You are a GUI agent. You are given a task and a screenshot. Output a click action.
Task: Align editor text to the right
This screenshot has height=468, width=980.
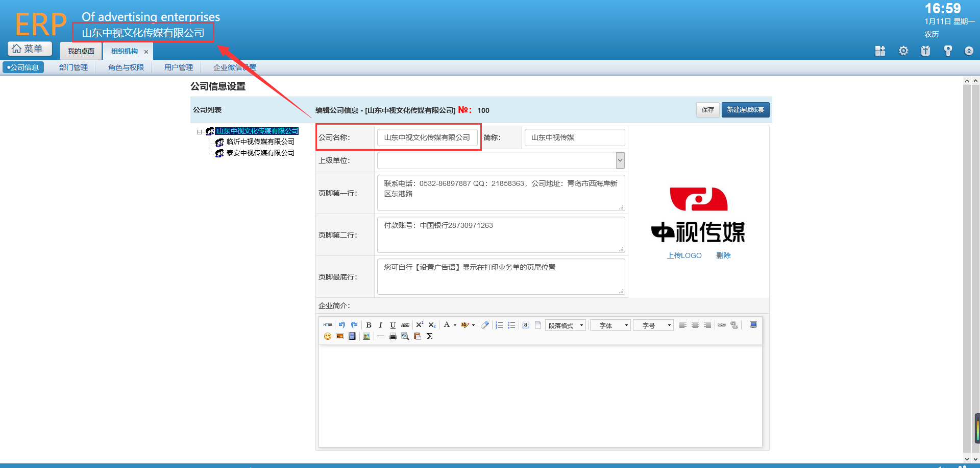707,325
